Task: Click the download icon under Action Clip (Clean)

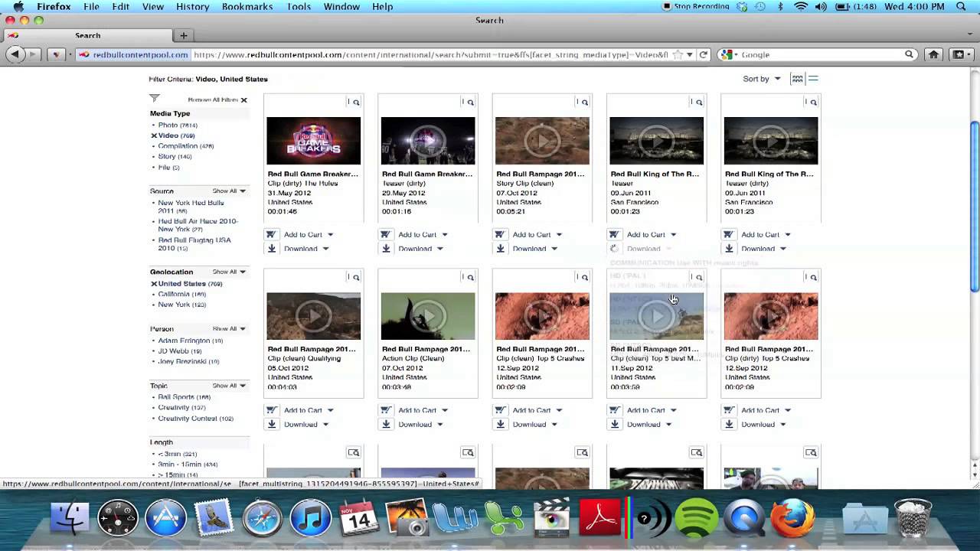Action: (x=386, y=424)
